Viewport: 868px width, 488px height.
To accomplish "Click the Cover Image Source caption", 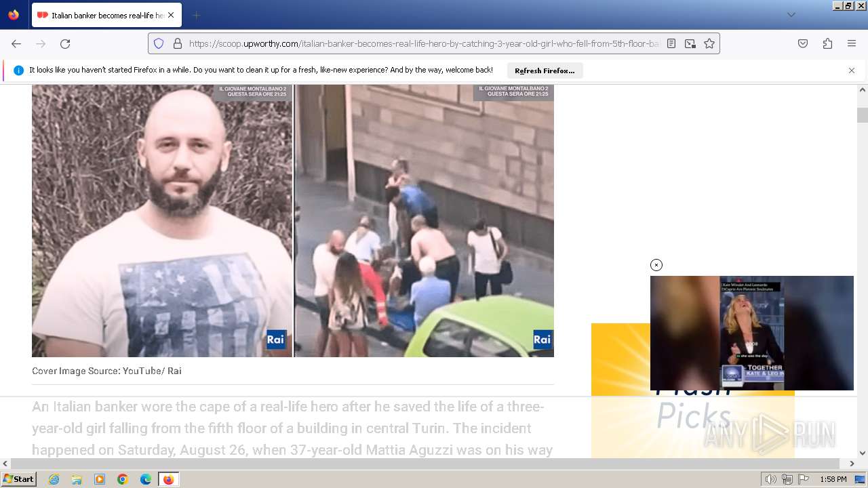I will (x=106, y=371).
